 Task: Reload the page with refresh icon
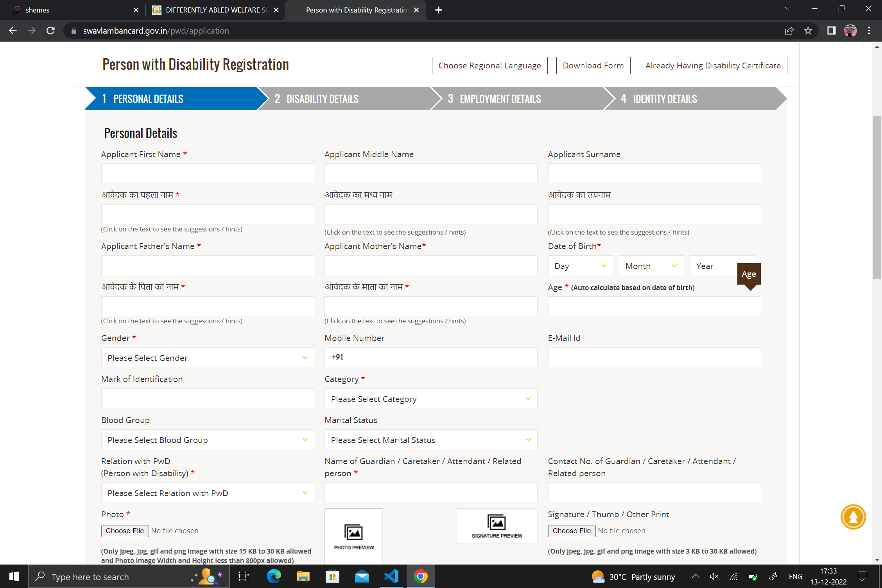50,30
